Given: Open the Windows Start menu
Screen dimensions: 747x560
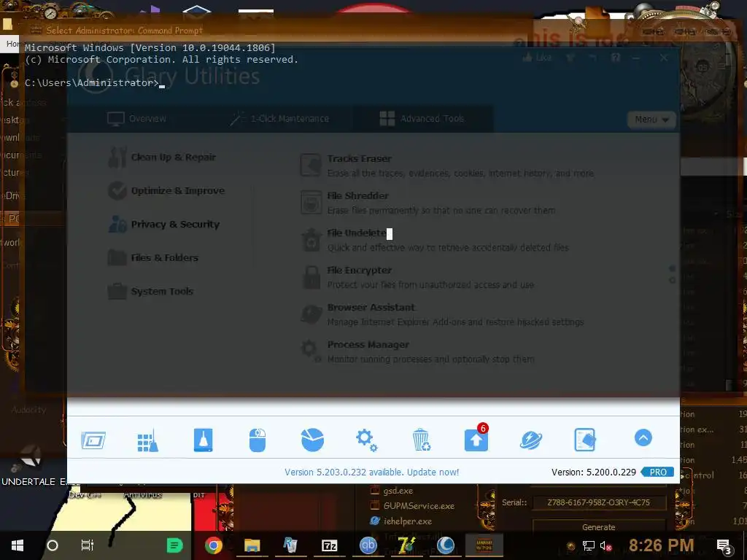Looking at the screenshot, I should click(18, 545).
